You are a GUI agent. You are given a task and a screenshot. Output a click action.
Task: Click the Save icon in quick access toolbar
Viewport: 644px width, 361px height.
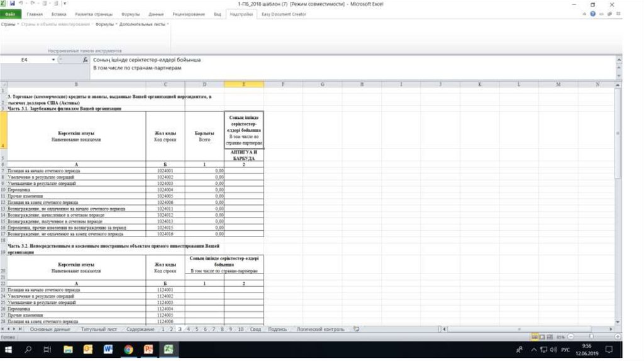[x=12, y=4]
